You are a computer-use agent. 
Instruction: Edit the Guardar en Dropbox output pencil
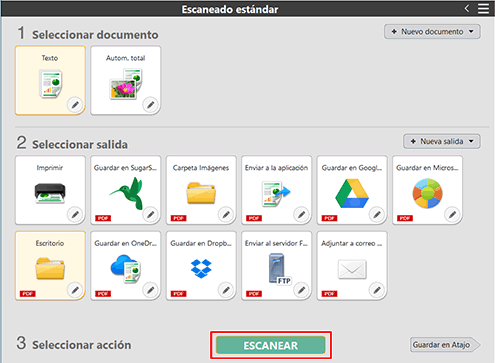[x=226, y=290]
